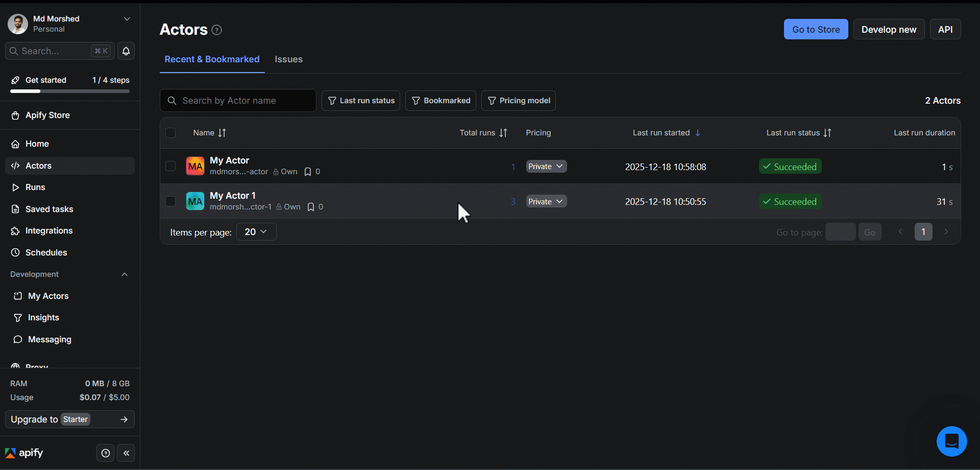This screenshot has width=980, height=470.
Task: Click the Get started progress bar
Action: [x=70, y=91]
